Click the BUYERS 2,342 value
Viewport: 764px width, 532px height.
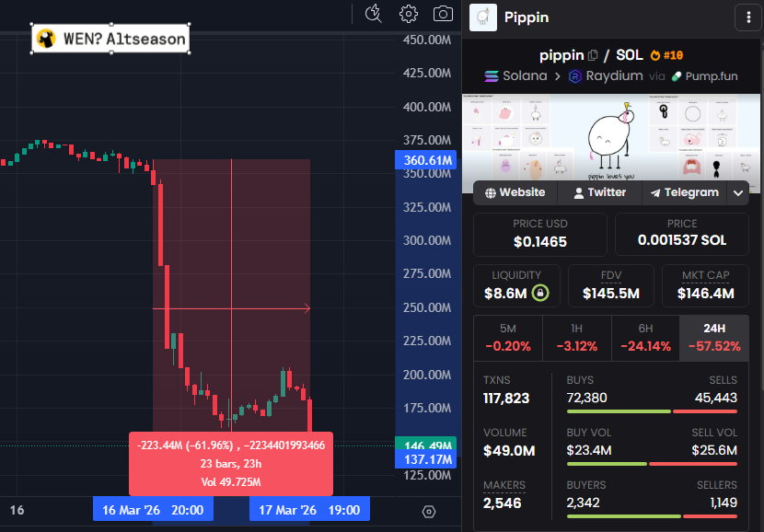click(583, 503)
